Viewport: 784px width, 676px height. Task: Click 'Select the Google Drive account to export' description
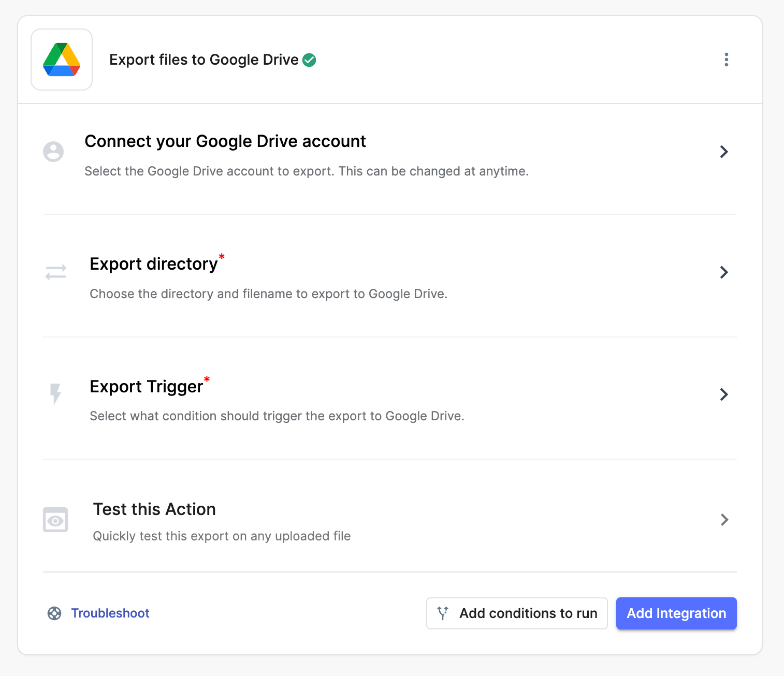pos(307,171)
